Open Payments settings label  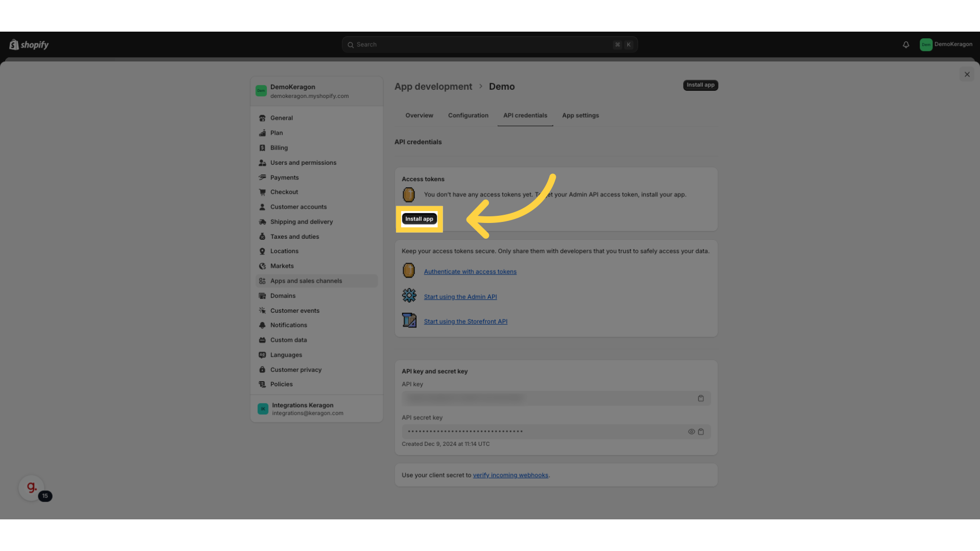pyautogui.click(x=284, y=178)
